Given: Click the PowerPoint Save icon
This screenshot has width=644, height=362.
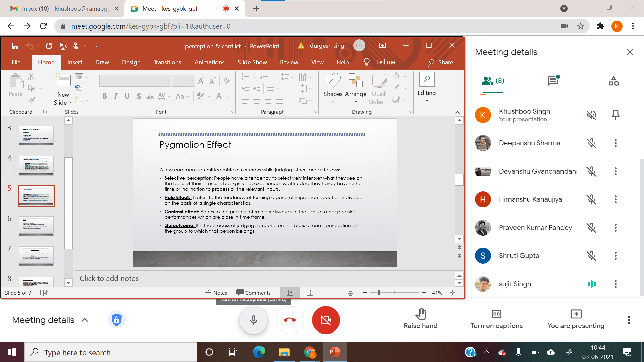Looking at the screenshot, I should [x=15, y=46].
